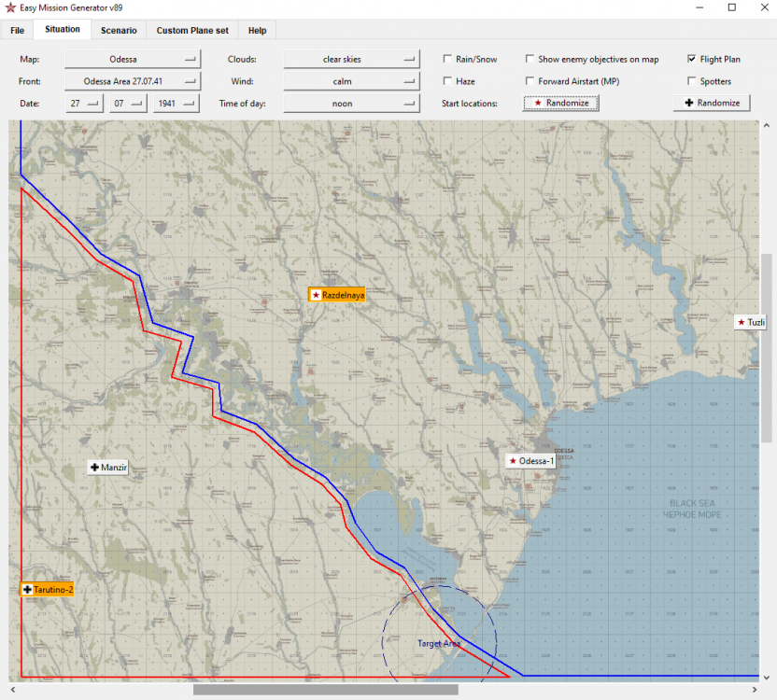
Task: Enable the Rain/Snow checkbox
Action: point(448,59)
